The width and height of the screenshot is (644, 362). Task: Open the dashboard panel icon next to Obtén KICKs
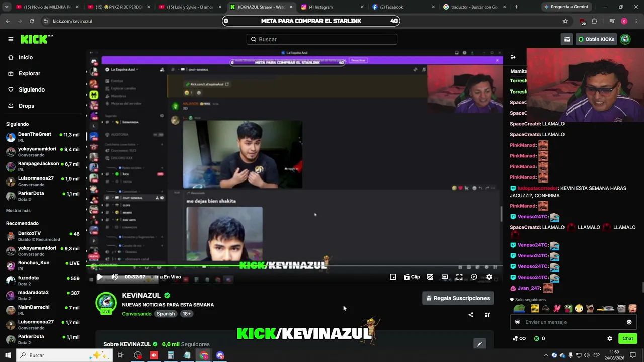[567, 39]
